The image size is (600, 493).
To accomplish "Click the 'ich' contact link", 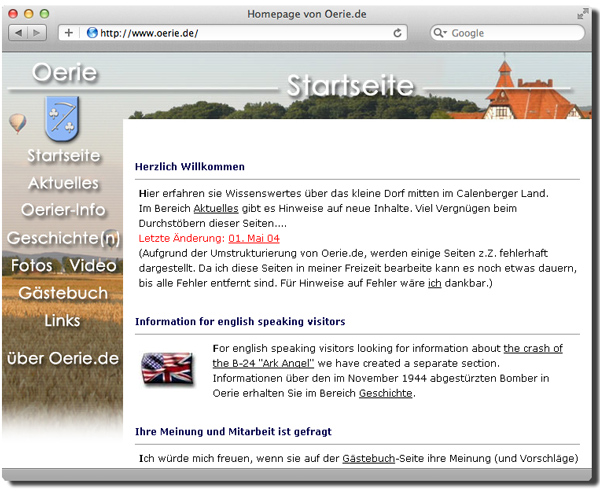I will tap(434, 283).
